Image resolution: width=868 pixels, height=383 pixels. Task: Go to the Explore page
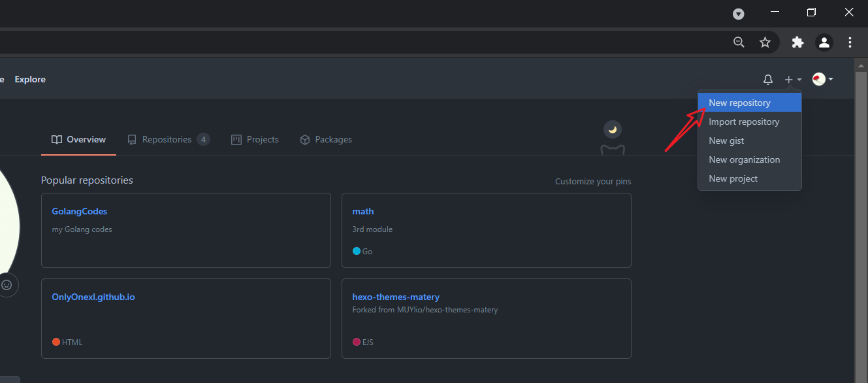[30, 79]
